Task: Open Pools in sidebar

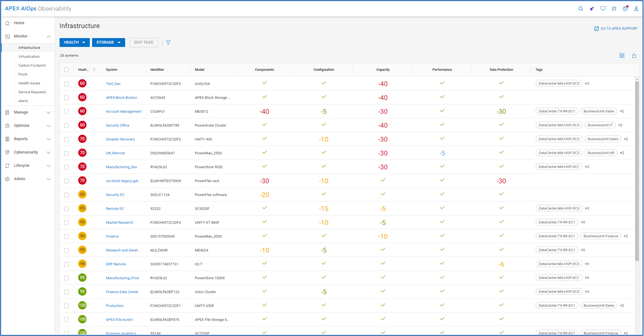Action: tap(23, 74)
